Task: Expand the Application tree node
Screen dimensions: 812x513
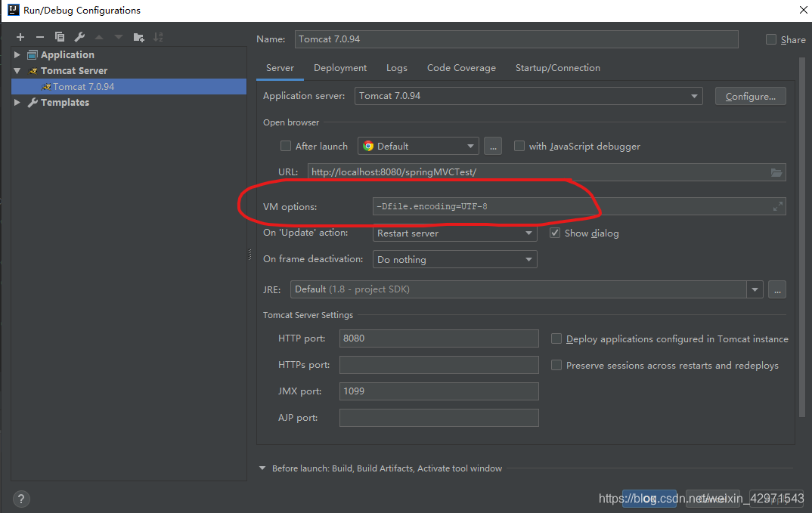Action: pos(17,55)
